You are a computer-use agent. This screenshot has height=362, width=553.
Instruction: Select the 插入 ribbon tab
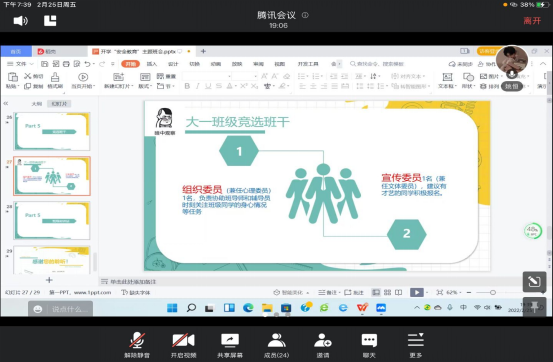(x=152, y=64)
